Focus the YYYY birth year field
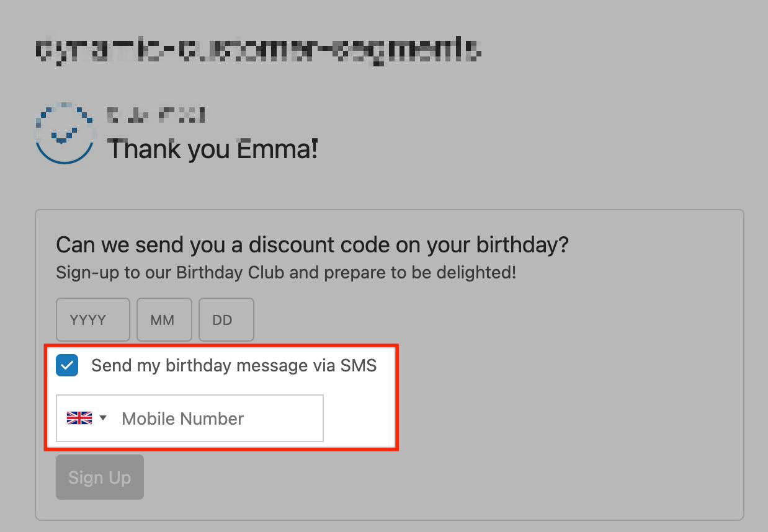Image resolution: width=768 pixels, height=532 pixels. (x=92, y=320)
